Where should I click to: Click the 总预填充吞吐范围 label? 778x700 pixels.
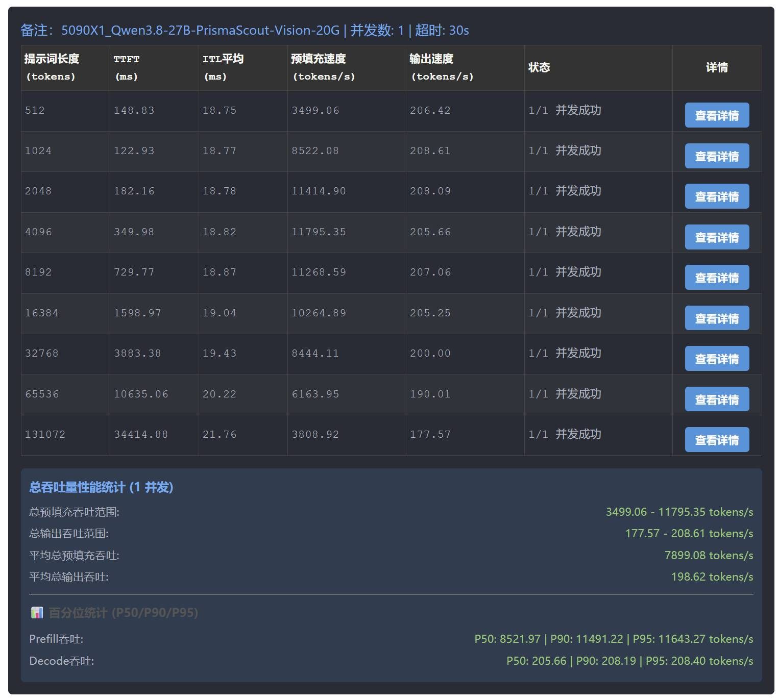(x=74, y=512)
